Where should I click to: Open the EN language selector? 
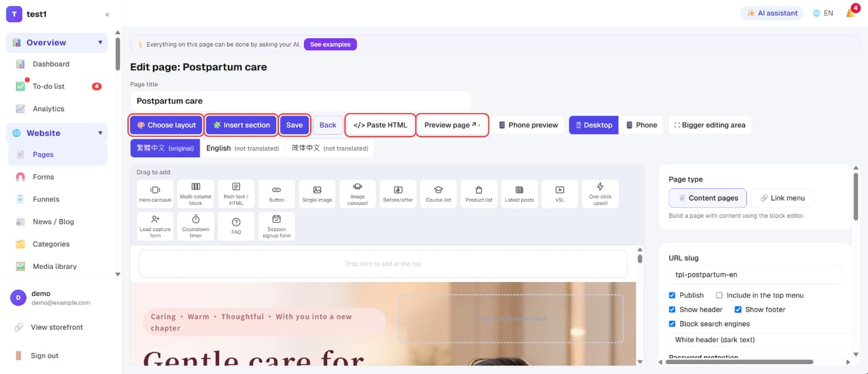tap(823, 13)
